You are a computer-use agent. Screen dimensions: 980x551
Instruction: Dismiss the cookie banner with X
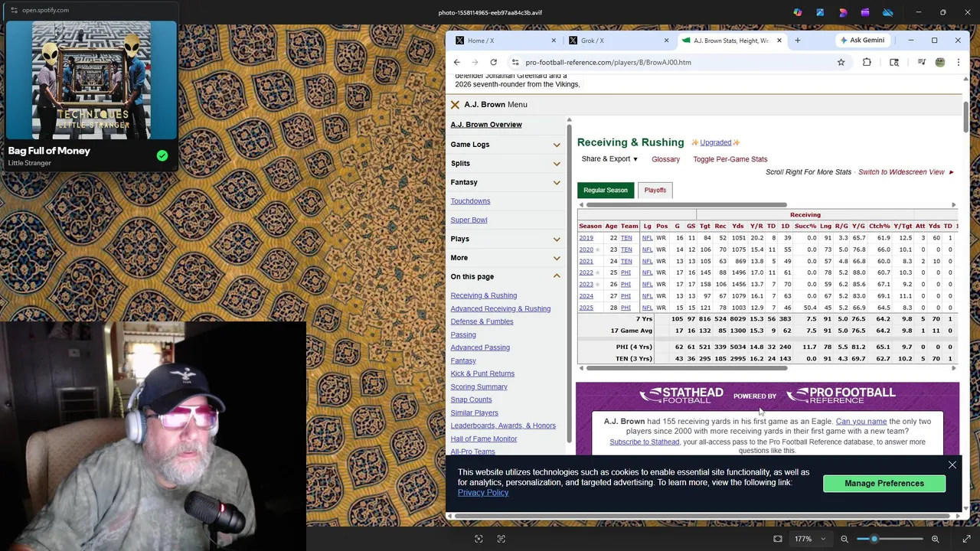pyautogui.click(x=952, y=465)
